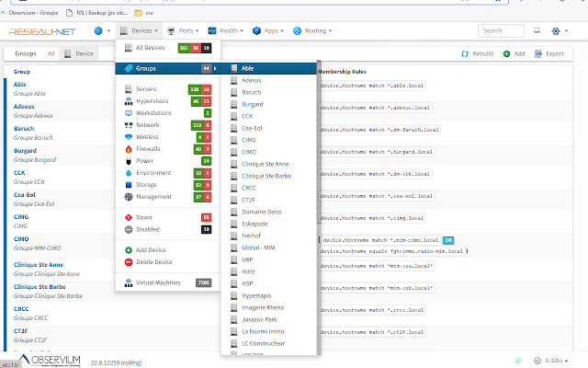
Task: Select Domaine Deiss in submenu
Action: pos(268,212)
